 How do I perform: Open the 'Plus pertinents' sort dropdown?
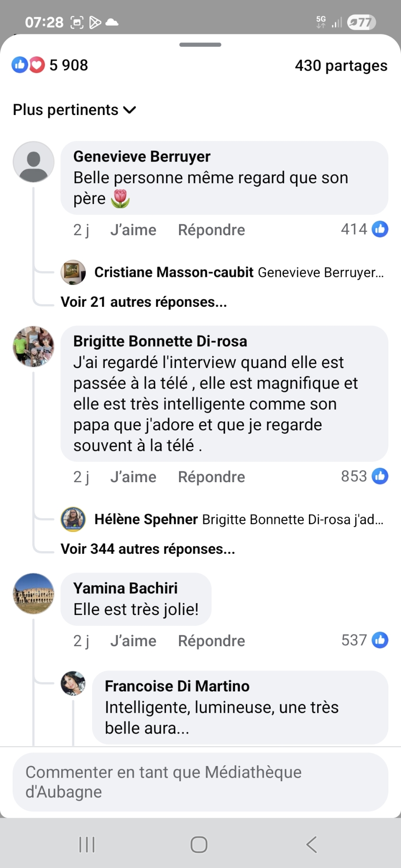75,110
